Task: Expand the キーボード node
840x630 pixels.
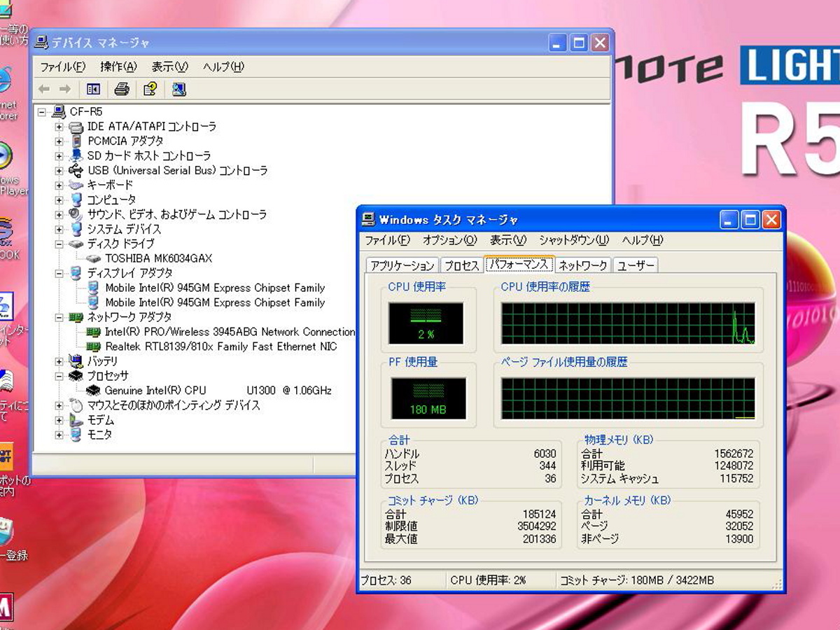Action: [59, 185]
